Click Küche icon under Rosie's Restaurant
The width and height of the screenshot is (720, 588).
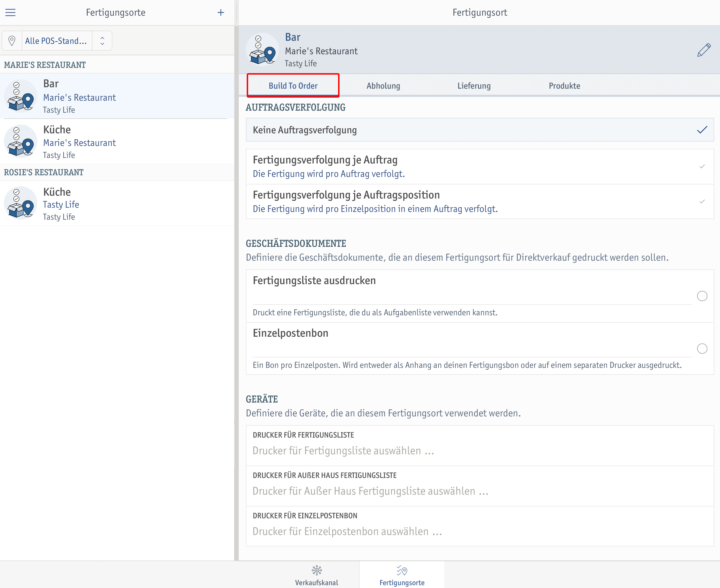[21, 203]
